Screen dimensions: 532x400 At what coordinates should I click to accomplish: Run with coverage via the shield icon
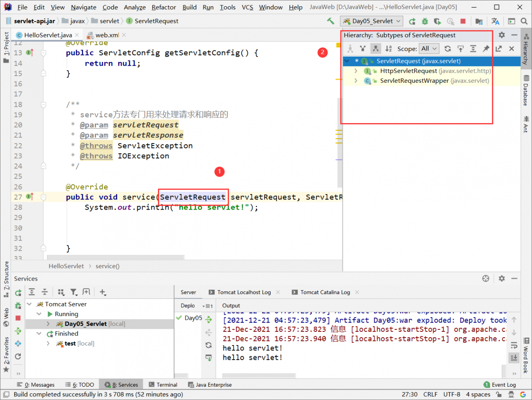pyautogui.click(x=437, y=21)
